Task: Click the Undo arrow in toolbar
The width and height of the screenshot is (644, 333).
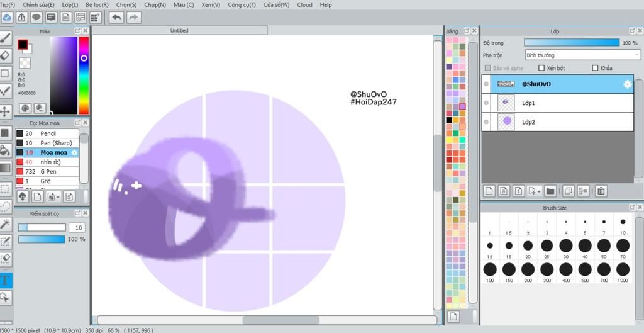Action: (116, 17)
